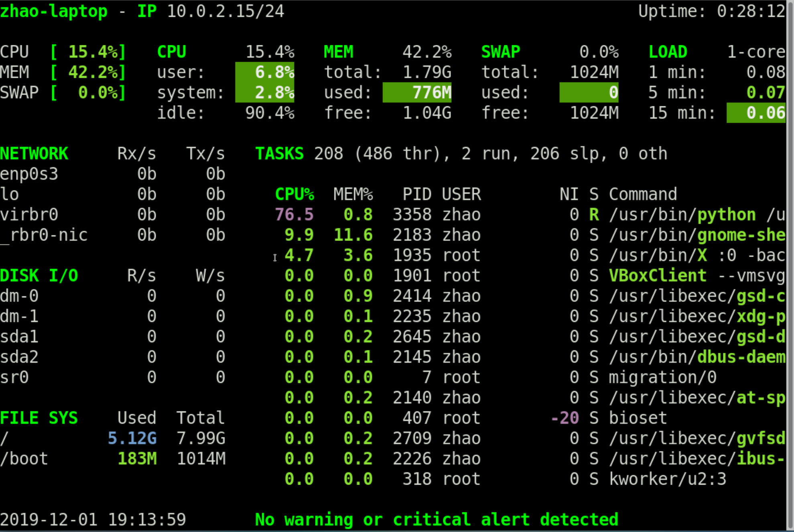The height and width of the screenshot is (532, 794).
Task: Click the MEM% column header
Action: [x=353, y=194]
